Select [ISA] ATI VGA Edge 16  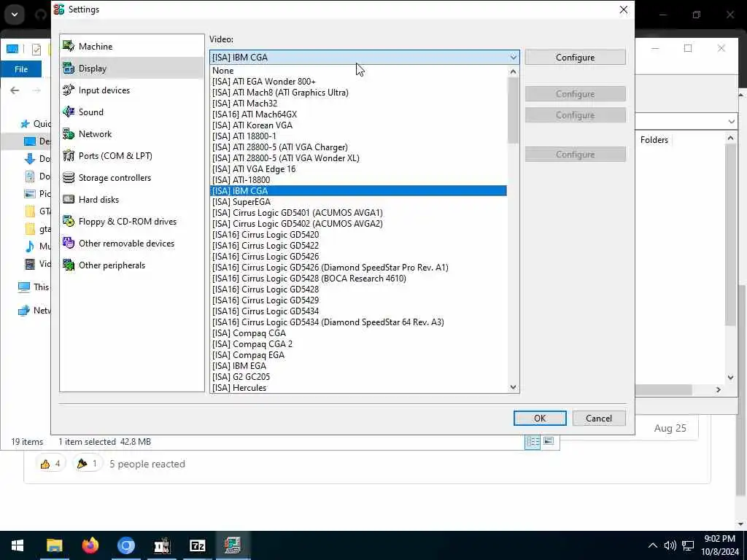coord(358,169)
